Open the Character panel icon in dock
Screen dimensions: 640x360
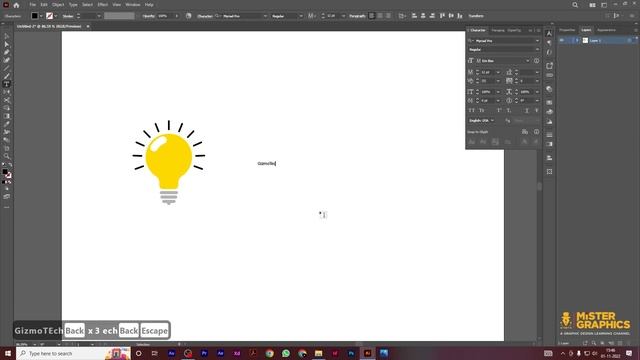[x=549, y=34]
